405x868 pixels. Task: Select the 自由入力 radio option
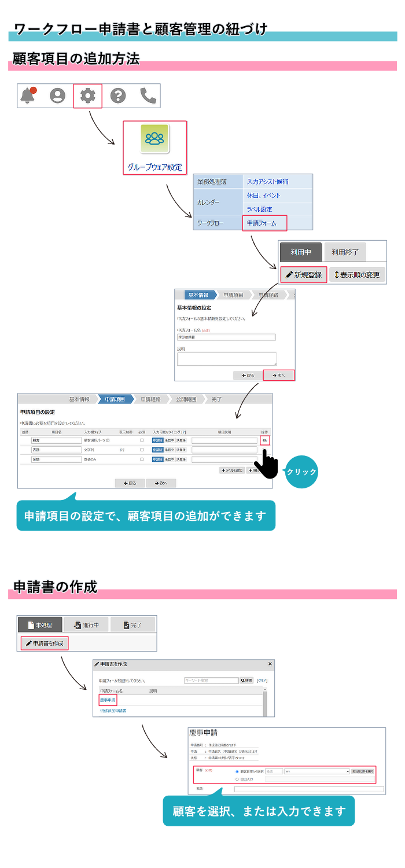click(237, 779)
